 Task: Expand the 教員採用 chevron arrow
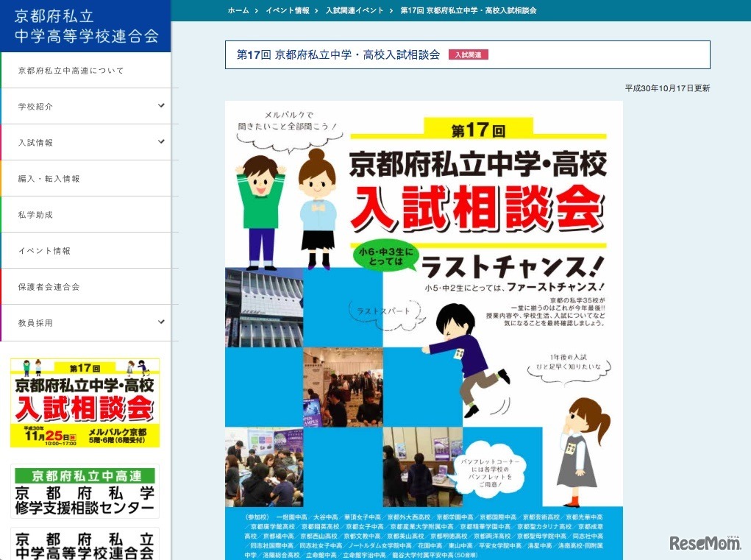coord(161,322)
